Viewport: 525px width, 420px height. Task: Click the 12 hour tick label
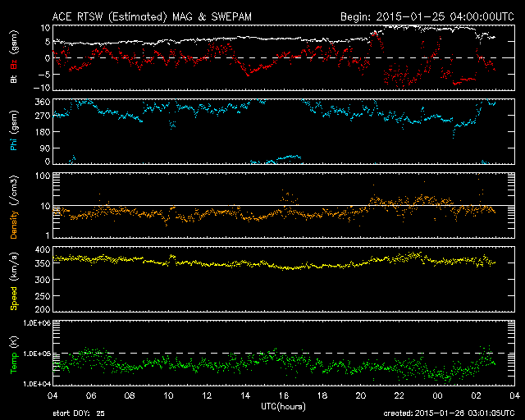[207, 395]
